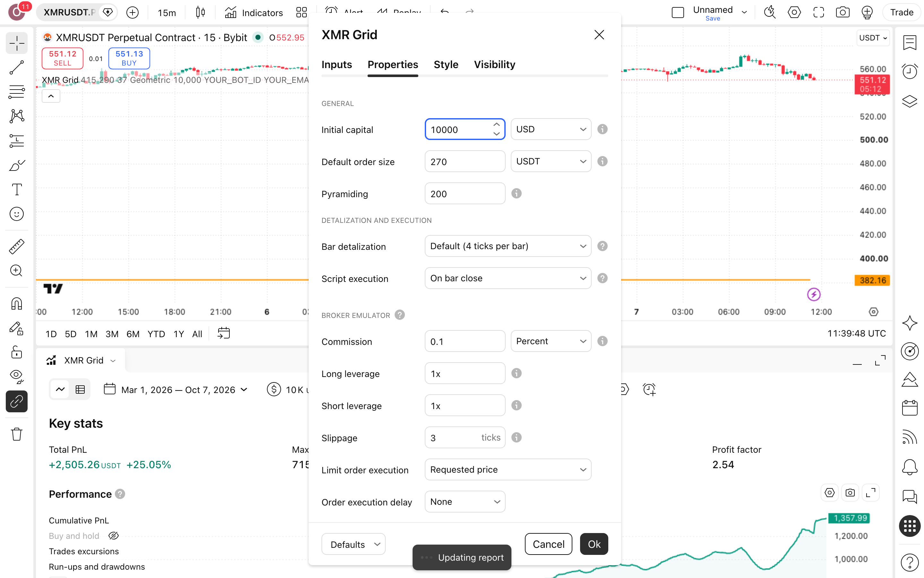This screenshot has width=924, height=578.
Task: Expand the Limit order execution dropdown
Action: 508,469
